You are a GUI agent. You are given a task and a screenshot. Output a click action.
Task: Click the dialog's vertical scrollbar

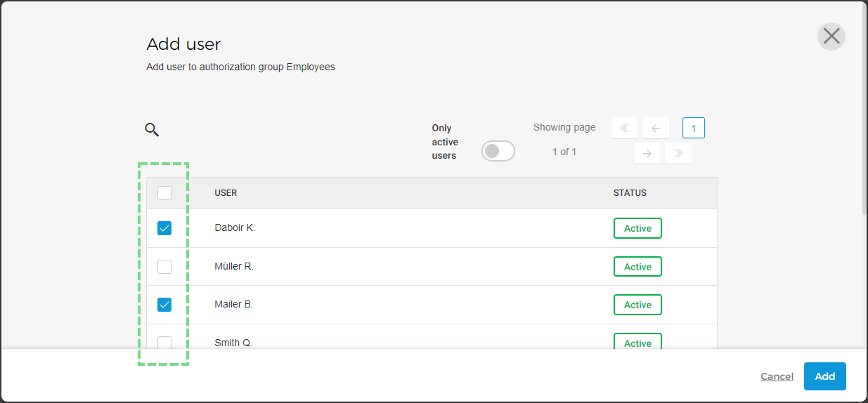[864, 109]
